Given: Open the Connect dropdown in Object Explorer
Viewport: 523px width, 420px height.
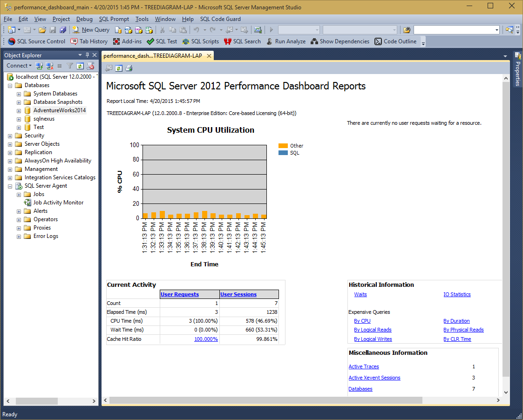Looking at the screenshot, I should (18, 66).
